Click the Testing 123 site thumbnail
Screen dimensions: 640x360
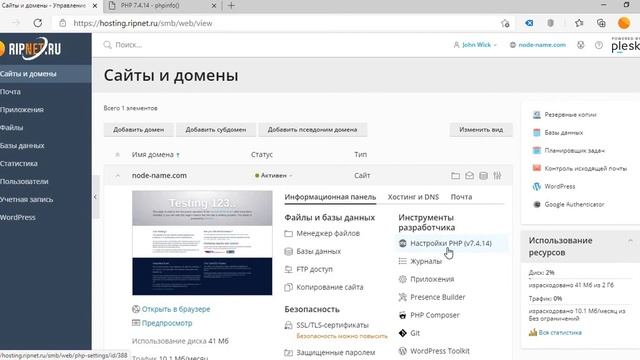[x=202, y=243]
